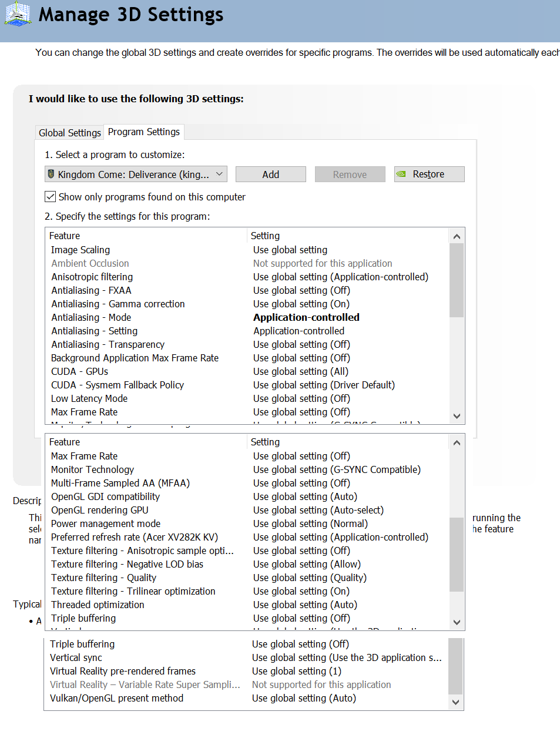560x745 pixels.
Task: Select Multi-Frame Sampled AA (MFAA) row
Action: point(247,483)
